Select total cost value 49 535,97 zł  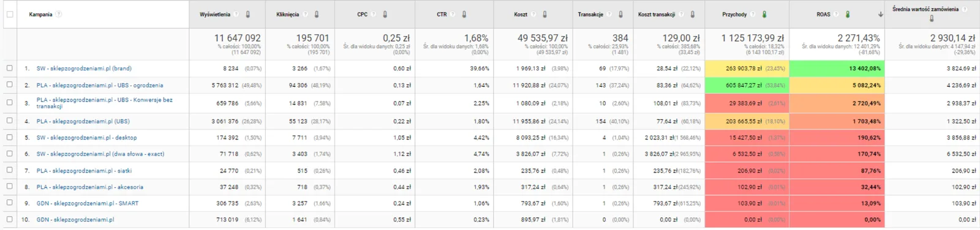click(542, 38)
